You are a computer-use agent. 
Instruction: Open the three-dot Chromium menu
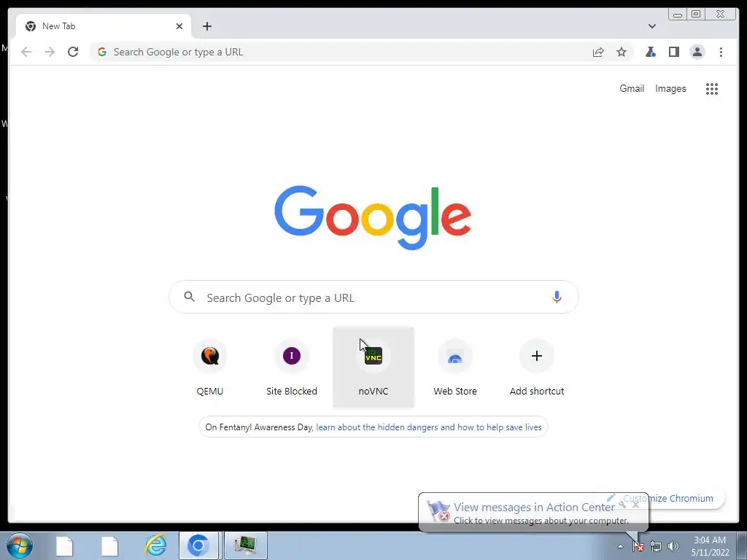pyautogui.click(x=721, y=52)
